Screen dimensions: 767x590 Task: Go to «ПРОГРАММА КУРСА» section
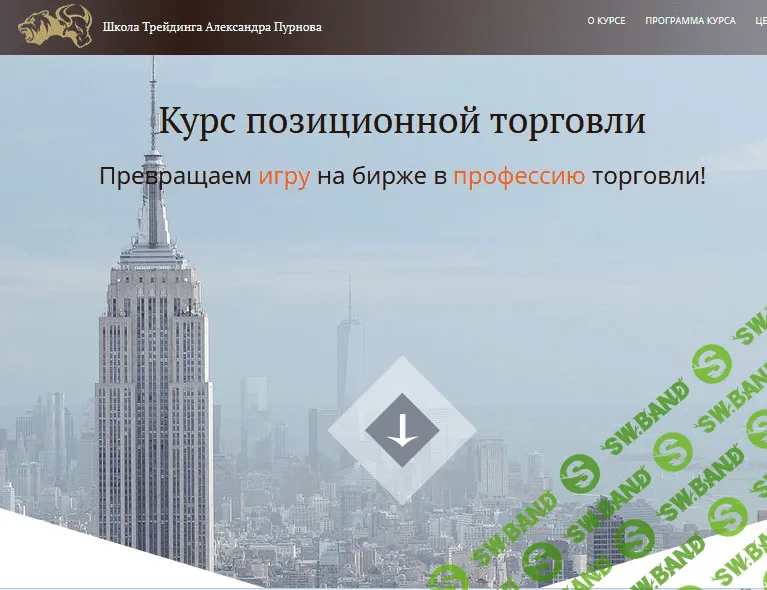[690, 21]
